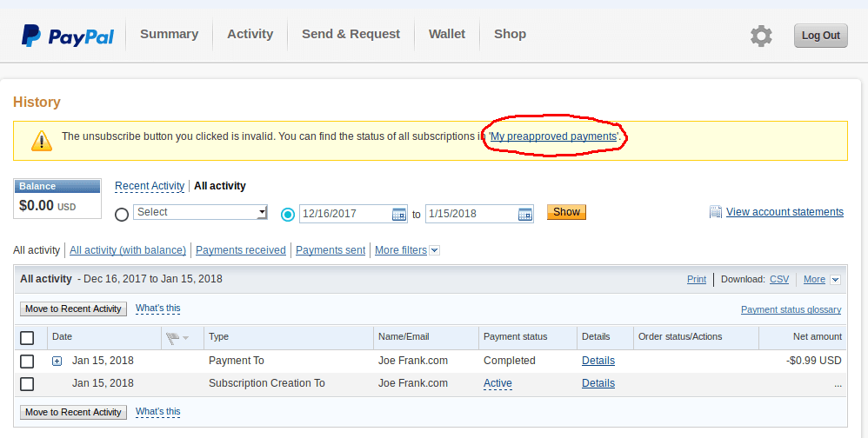Open the Wallet tab
The width and height of the screenshot is (868, 438).
[447, 34]
